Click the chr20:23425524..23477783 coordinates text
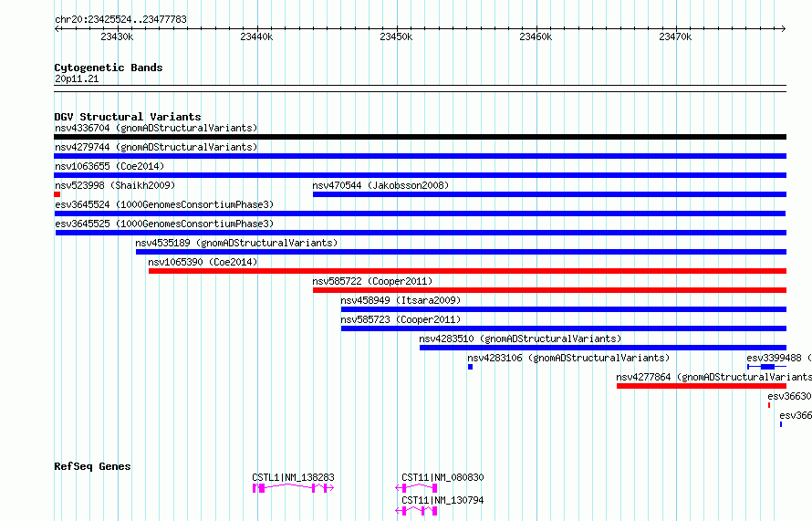This screenshot has height=521, width=812. [120, 19]
